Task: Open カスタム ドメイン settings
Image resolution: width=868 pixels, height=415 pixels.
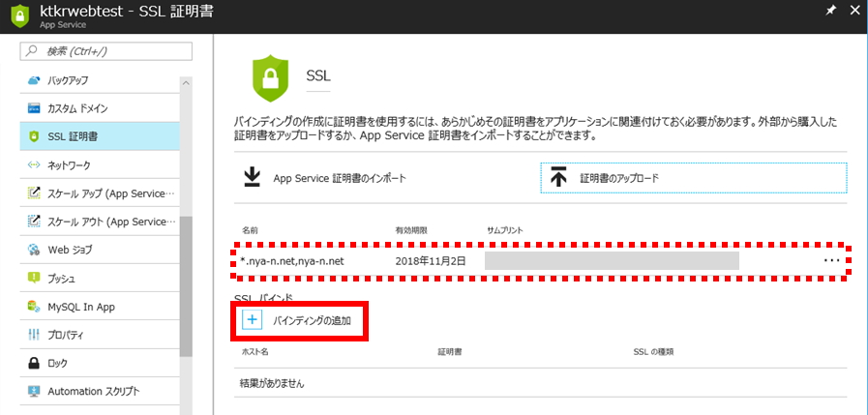Action: [x=99, y=108]
